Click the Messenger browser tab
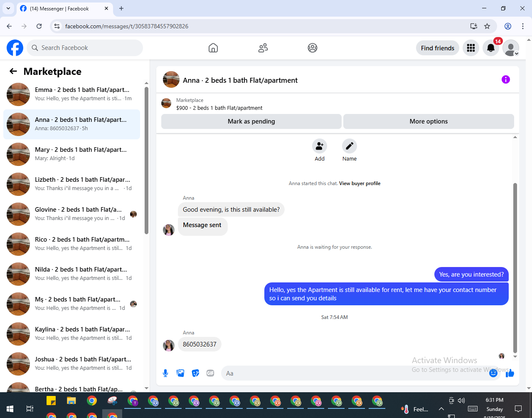The width and height of the screenshot is (532, 418). point(64,8)
